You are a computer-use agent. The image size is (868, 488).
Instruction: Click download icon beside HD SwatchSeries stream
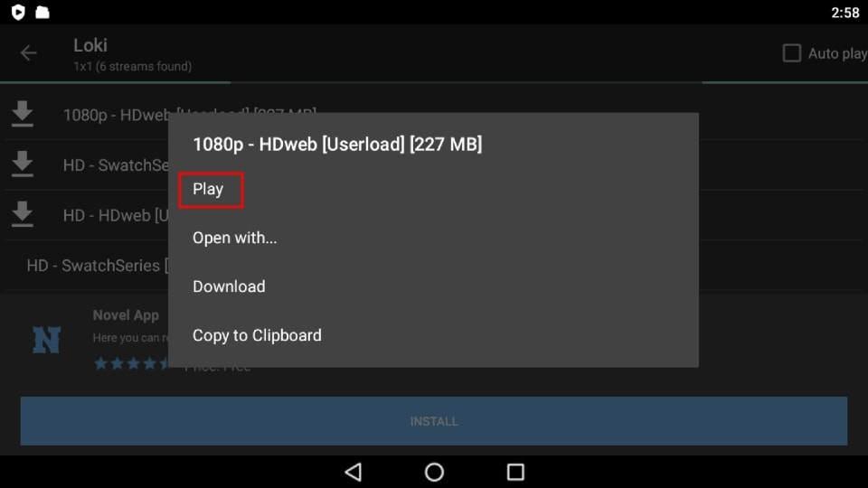(22, 164)
